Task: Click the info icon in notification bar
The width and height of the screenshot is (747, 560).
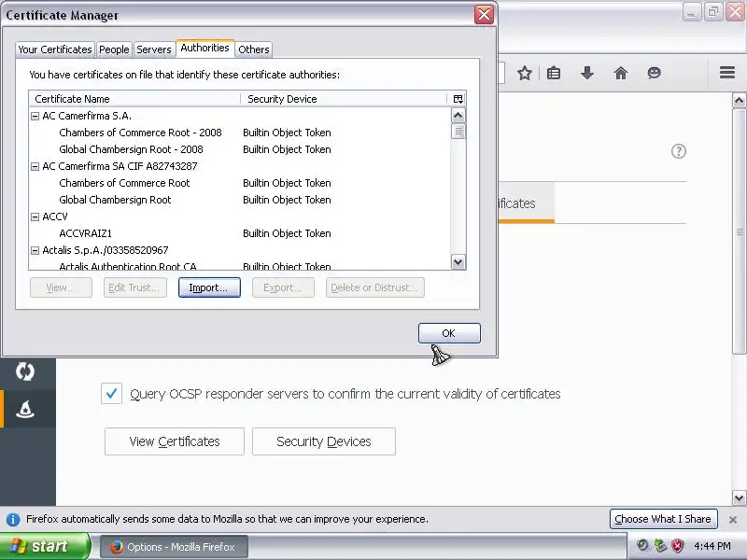Action: tap(13, 519)
